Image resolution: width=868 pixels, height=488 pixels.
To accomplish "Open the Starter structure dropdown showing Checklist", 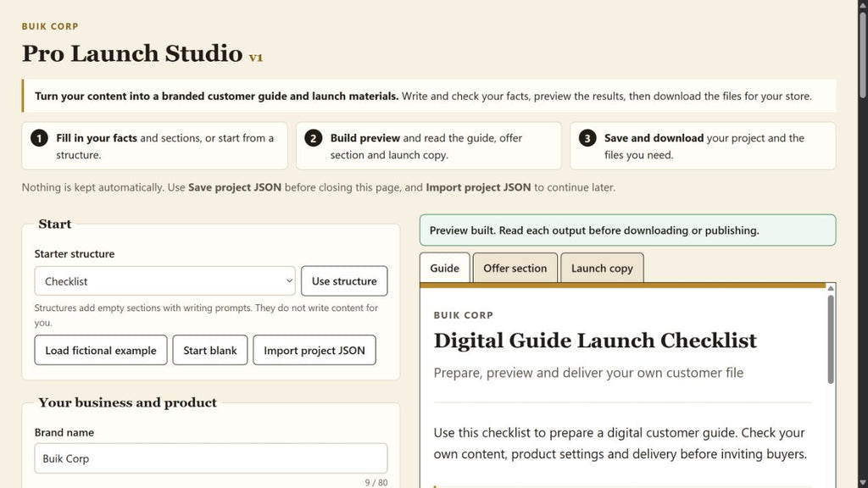I will pyautogui.click(x=165, y=281).
